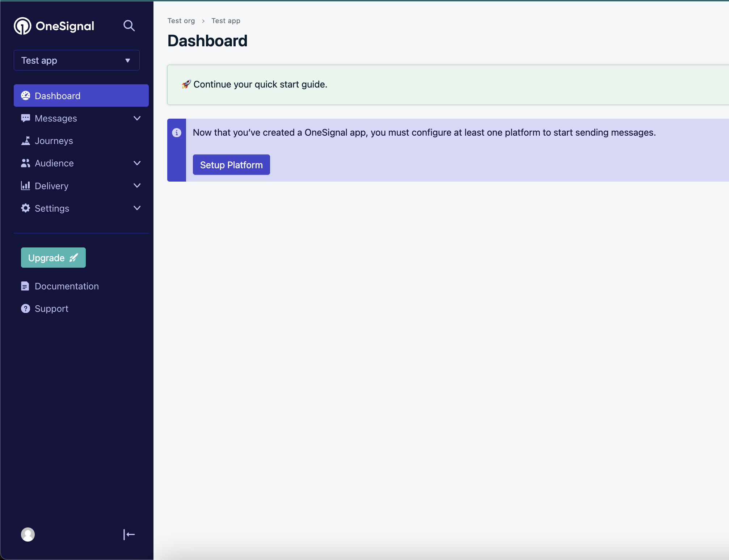This screenshot has width=729, height=560.
Task: Expand the Delivery submenu chevron
Action: pos(137,186)
